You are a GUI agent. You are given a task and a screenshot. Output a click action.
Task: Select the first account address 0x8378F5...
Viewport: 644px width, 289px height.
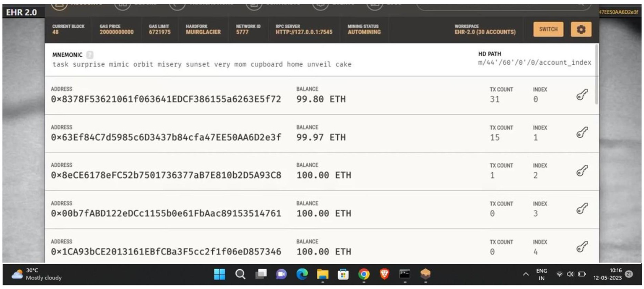[x=166, y=100]
